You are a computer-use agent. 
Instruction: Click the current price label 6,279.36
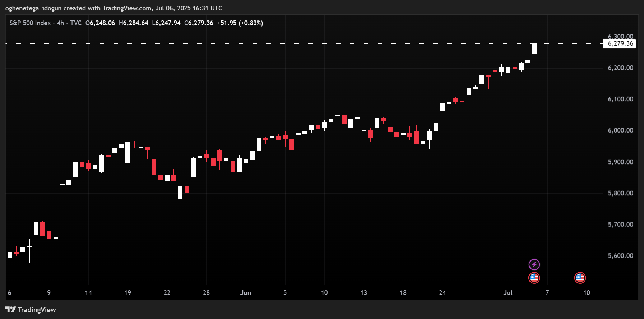coord(620,43)
